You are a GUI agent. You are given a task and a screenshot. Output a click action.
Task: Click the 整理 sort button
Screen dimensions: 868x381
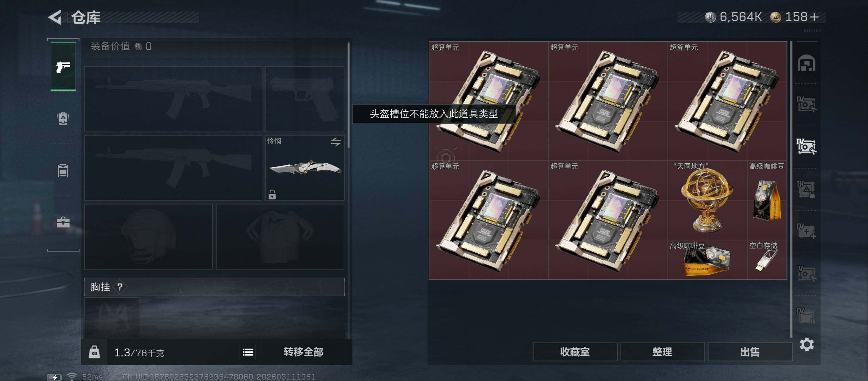[x=662, y=352]
